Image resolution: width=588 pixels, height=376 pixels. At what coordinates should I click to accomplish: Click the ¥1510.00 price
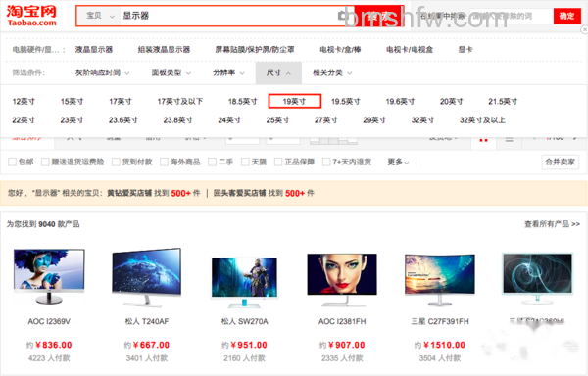coord(444,345)
